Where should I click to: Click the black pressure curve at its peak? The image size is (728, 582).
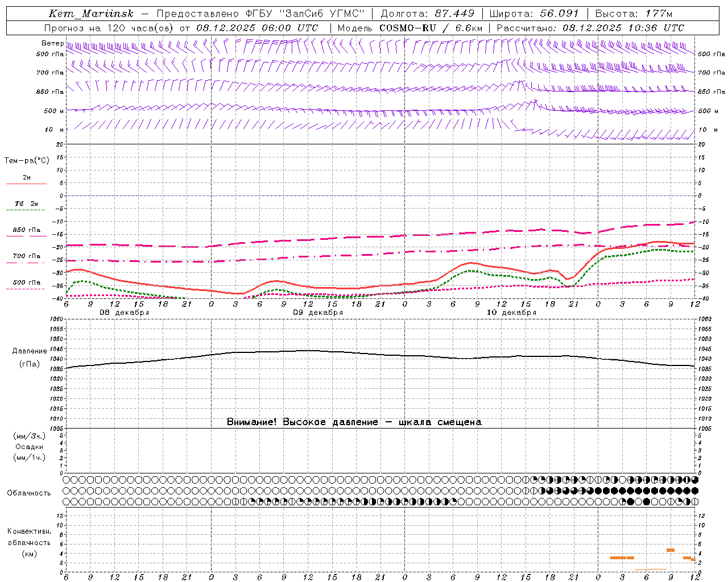point(308,350)
